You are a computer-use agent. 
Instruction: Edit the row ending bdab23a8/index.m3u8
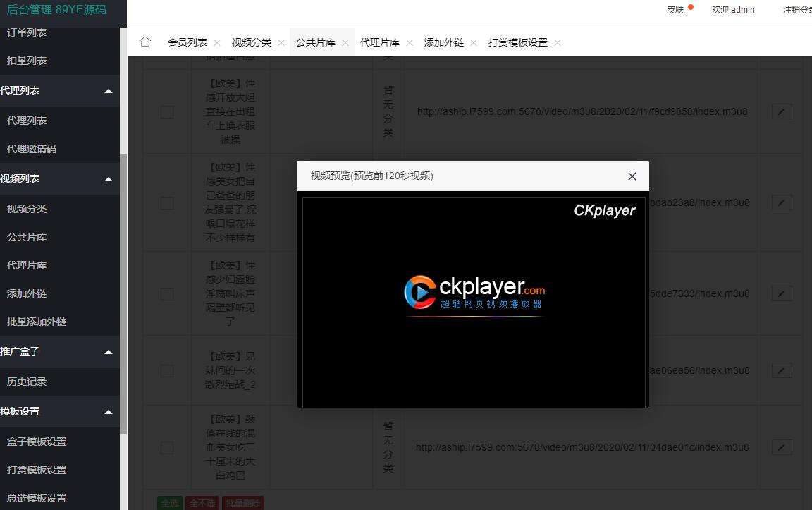[x=782, y=202]
